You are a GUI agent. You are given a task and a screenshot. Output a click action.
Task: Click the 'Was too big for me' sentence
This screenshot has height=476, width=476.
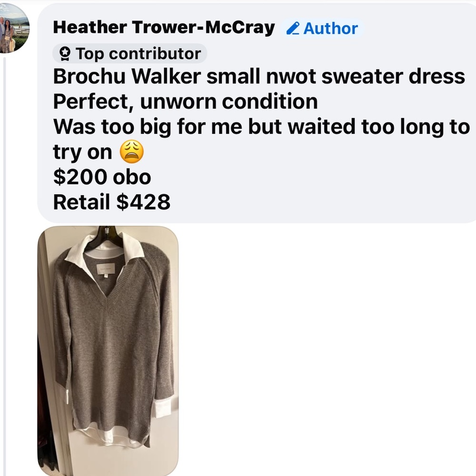(x=148, y=127)
